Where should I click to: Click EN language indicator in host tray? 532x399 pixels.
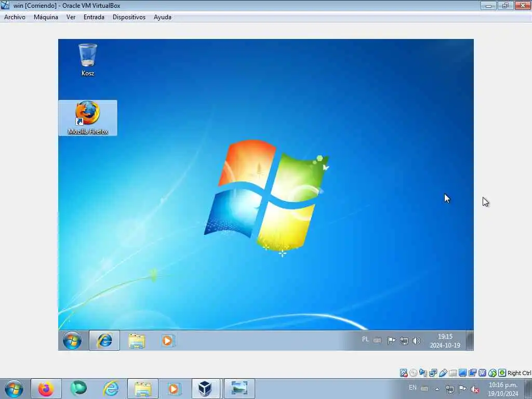point(413,388)
